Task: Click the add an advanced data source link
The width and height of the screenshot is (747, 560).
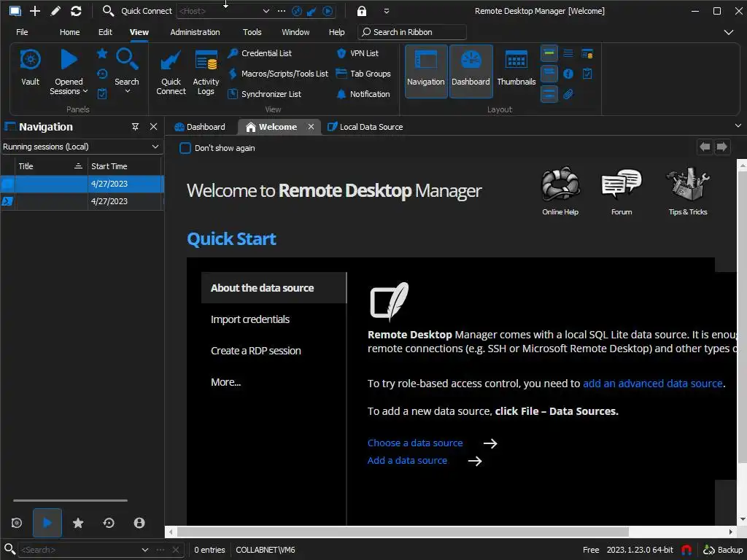Action: 653,384
